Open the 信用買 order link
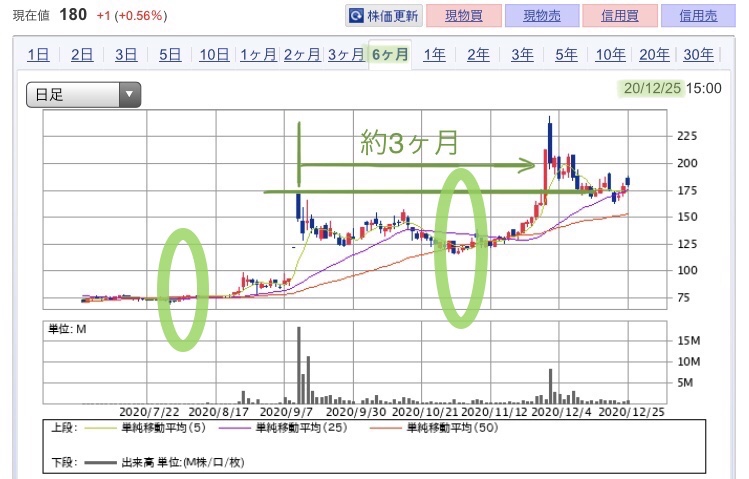 (x=620, y=16)
